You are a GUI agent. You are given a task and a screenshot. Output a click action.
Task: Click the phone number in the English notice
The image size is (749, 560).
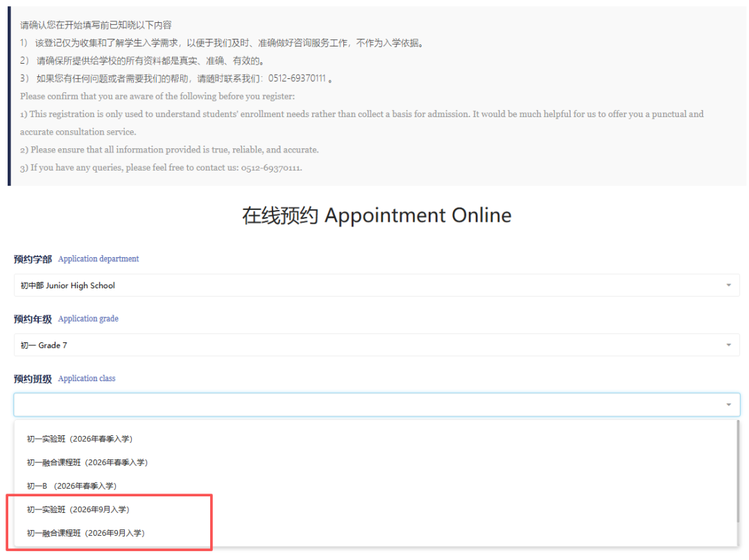pos(270,168)
